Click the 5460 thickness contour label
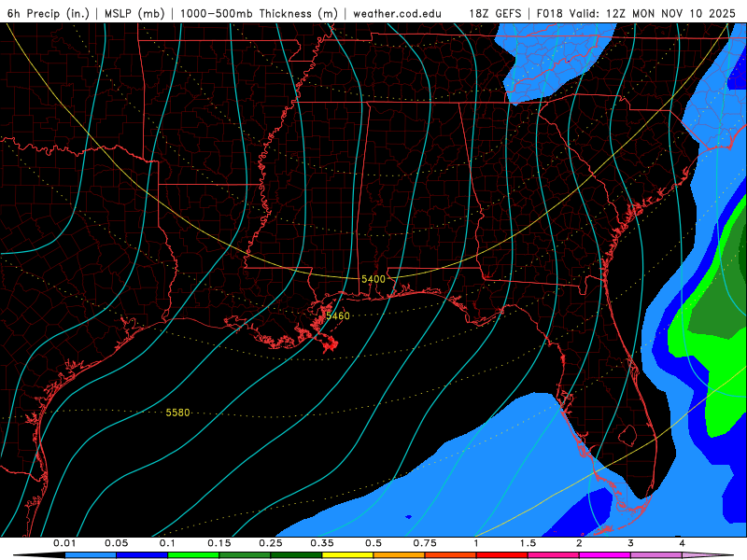The image size is (747, 560). pos(338,315)
